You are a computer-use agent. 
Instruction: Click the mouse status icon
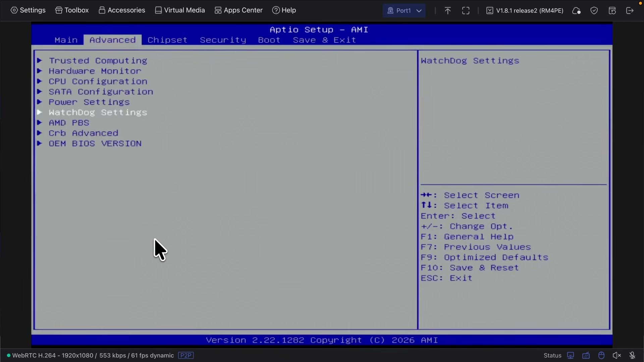coord(601,355)
